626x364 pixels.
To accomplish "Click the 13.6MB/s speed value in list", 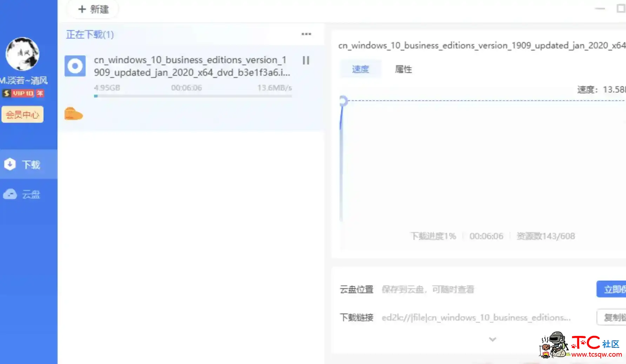I will (x=274, y=88).
